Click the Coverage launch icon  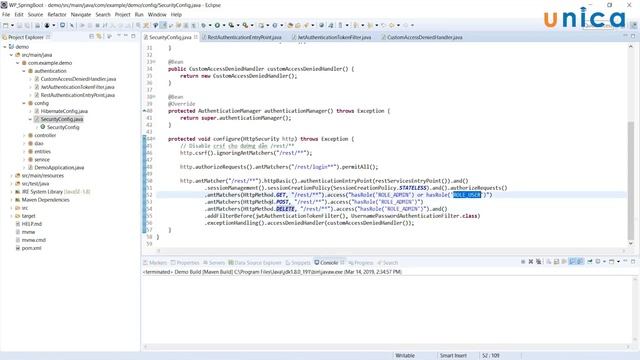pyautogui.click(x=232, y=25)
